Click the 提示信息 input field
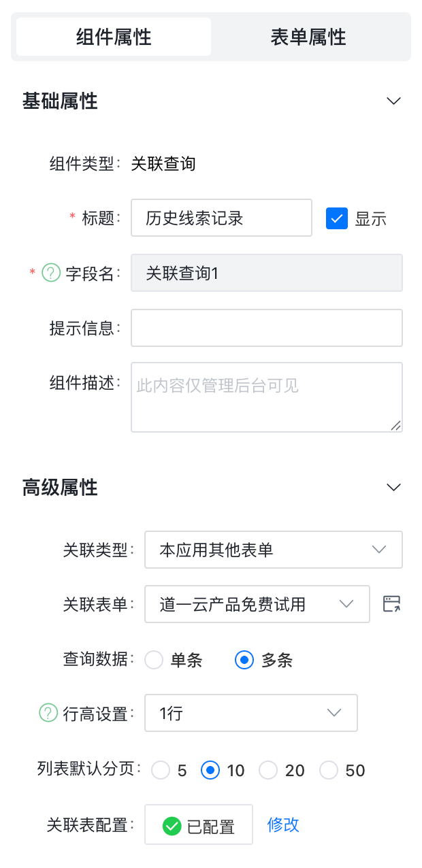Viewport: 422px width, 868px height. click(x=266, y=328)
